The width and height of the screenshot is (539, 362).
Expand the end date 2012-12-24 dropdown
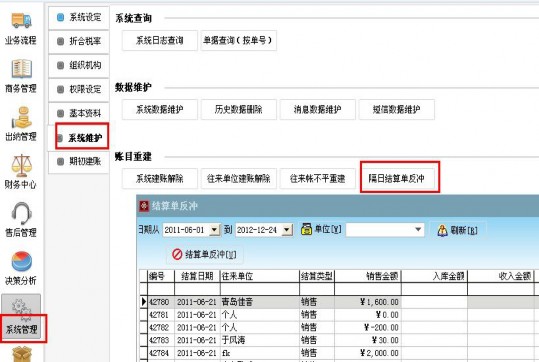pyautogui.click(x=287, y=230)
